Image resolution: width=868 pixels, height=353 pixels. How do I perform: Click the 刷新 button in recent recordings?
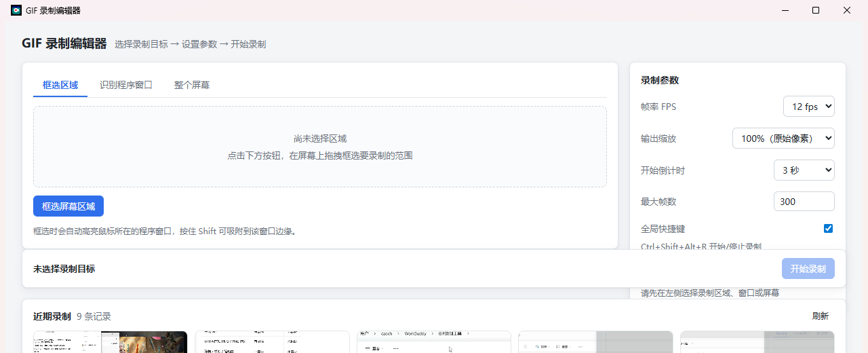pos(820,316)
